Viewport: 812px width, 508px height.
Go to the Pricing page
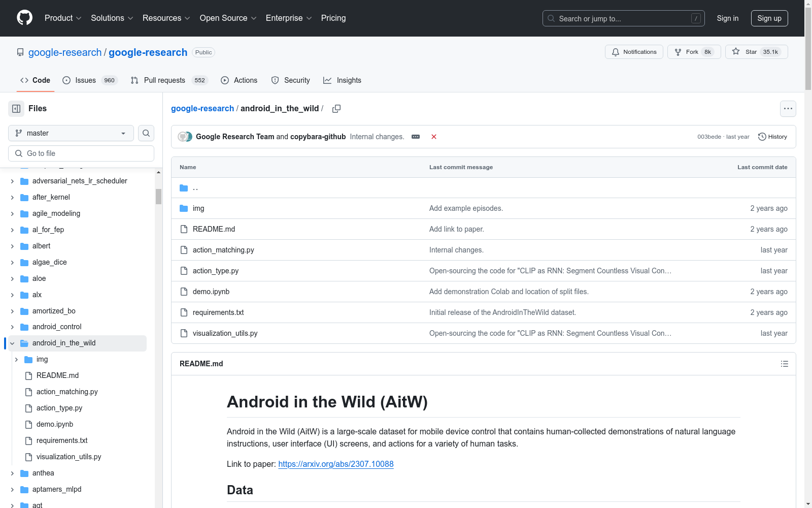tap(333, 18)
